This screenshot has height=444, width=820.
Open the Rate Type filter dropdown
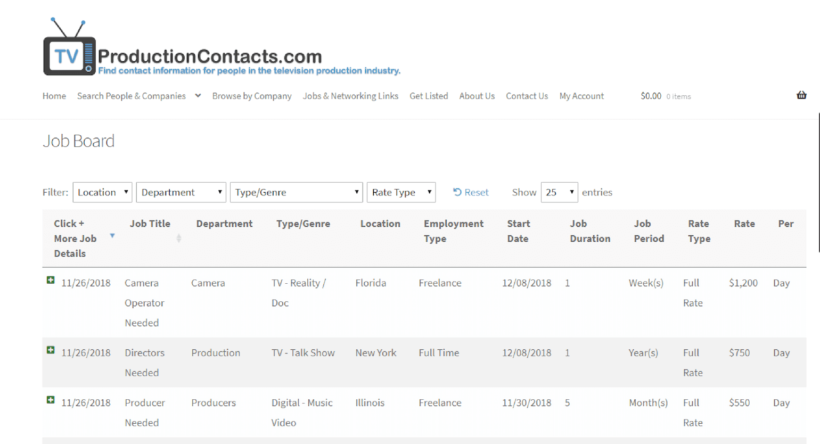tap(401, 192)
